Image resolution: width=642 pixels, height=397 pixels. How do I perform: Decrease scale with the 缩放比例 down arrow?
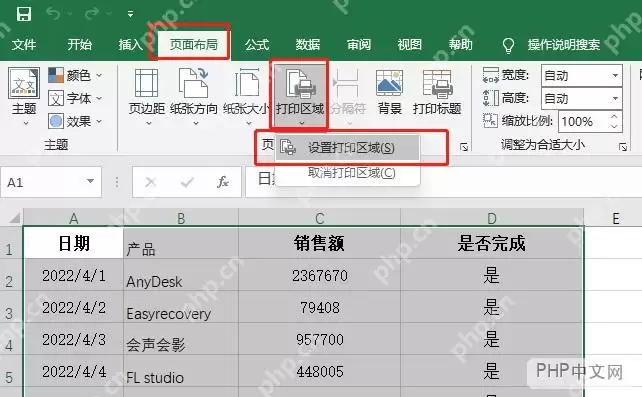click(x=614, y=126)
